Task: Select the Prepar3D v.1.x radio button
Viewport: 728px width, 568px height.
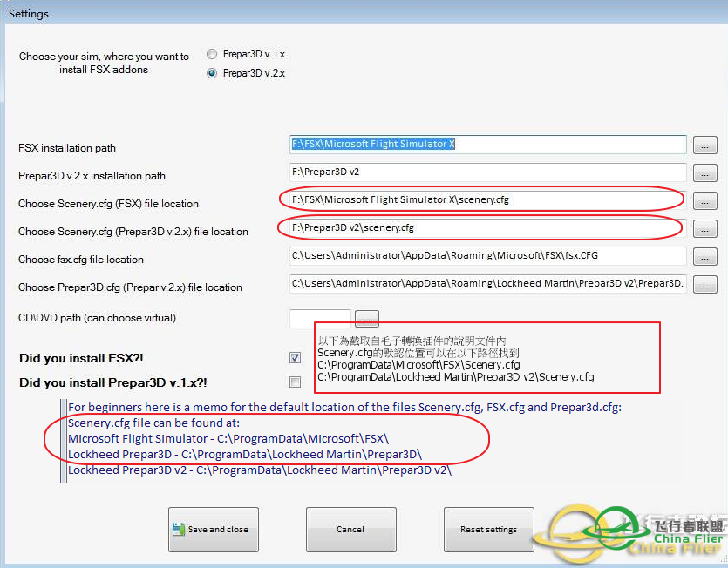Action: pyautogui.click(x=212, y=54)
